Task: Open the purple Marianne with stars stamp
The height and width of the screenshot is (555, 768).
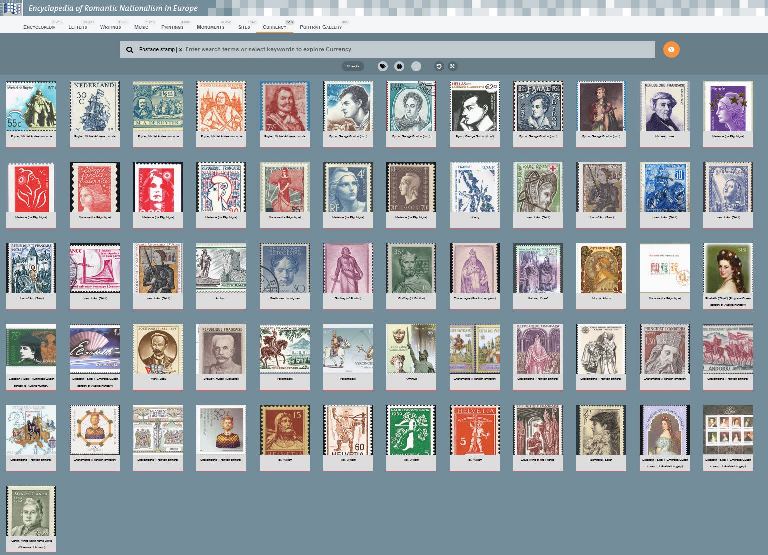Action: tap(728, 107)
